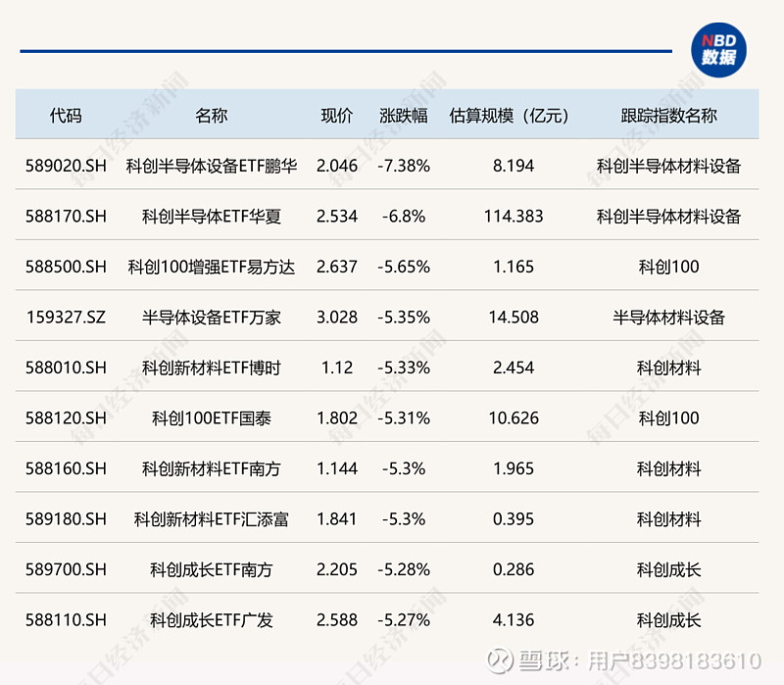The height and width of the screenshot is (685, 784).
Task: Click scale value 1.965
Action: [514, 468]
